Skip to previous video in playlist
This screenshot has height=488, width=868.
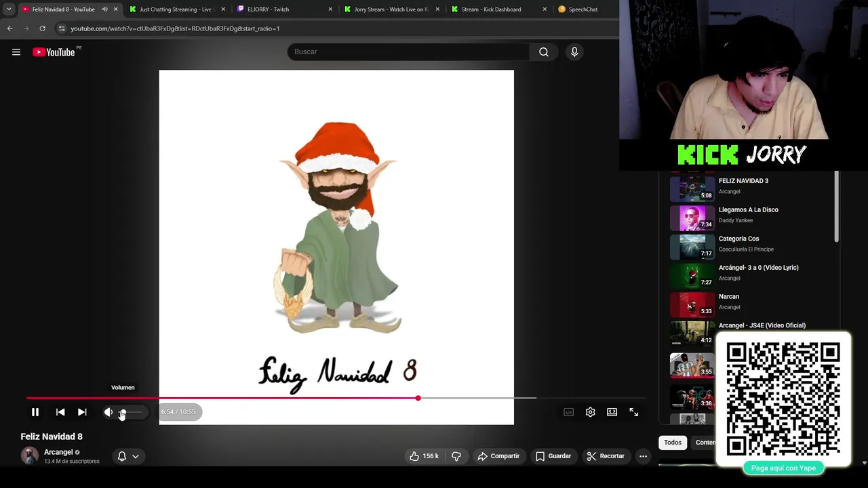point(60,412)
